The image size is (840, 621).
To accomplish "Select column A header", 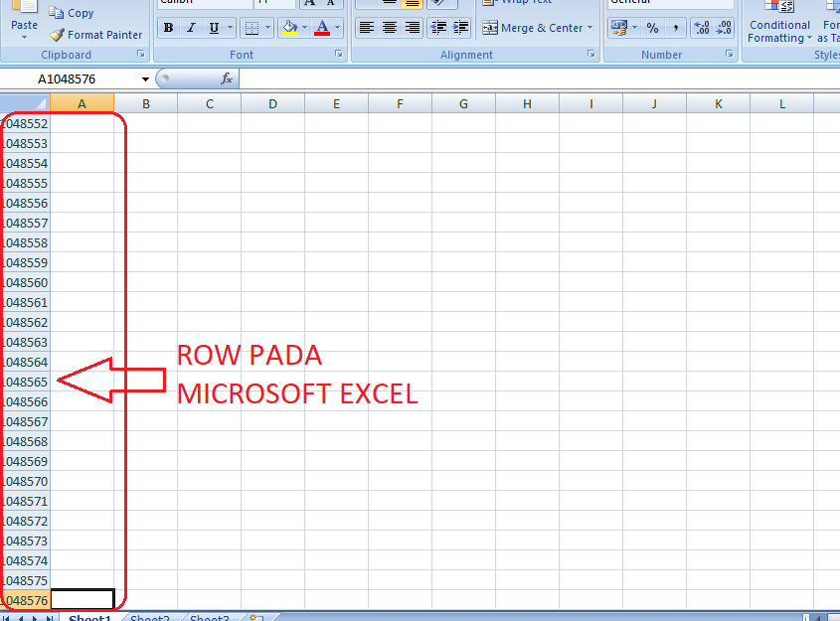I will (82, 104).
